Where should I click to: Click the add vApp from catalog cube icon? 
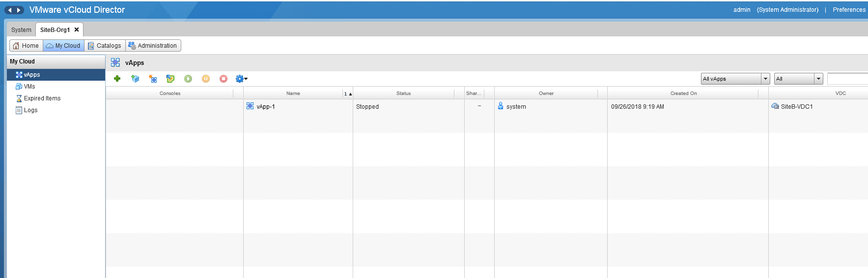click(135, 79)
